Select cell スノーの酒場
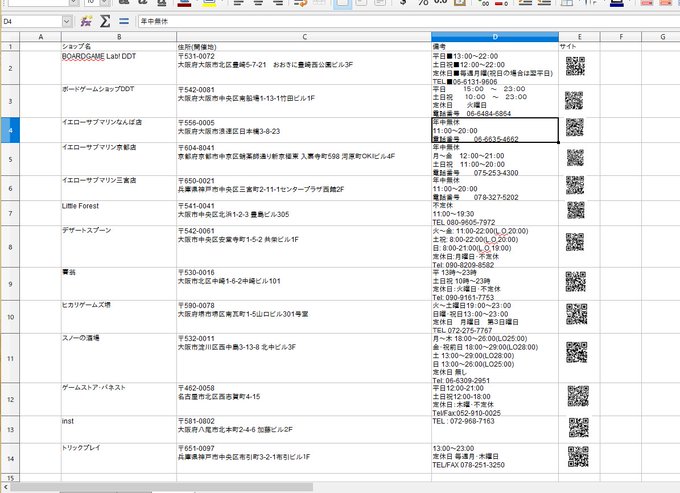 coord(119,359)
